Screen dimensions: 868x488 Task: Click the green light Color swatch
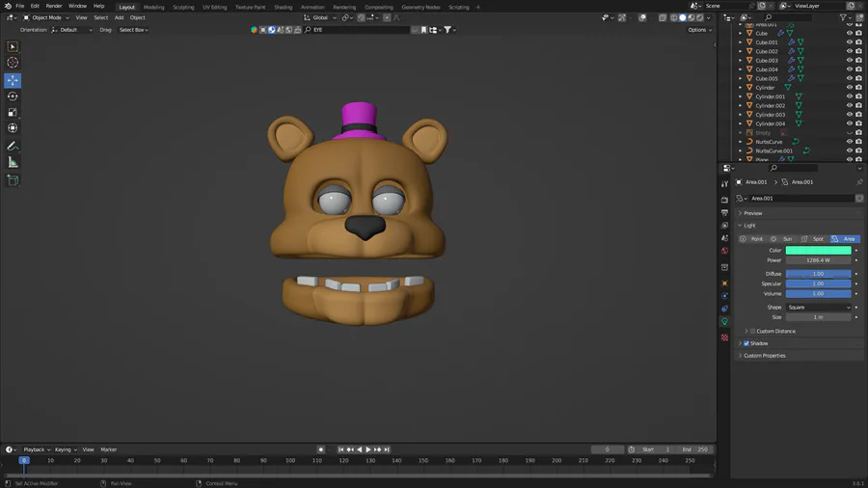(x=818, y=251)
